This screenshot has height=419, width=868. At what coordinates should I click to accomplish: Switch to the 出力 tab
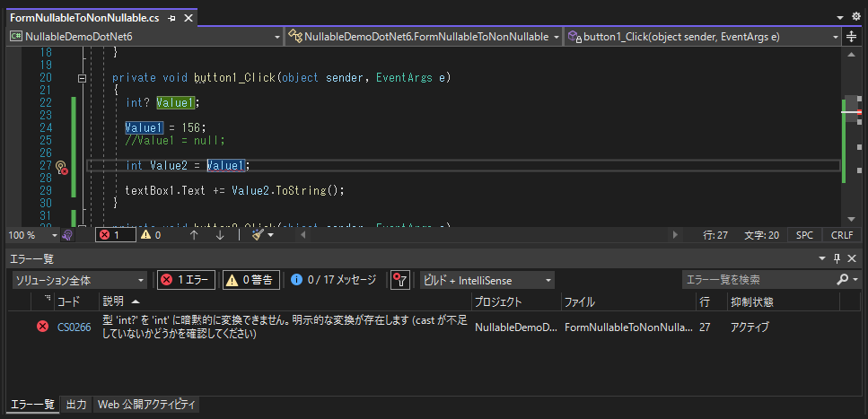point(76,404)
